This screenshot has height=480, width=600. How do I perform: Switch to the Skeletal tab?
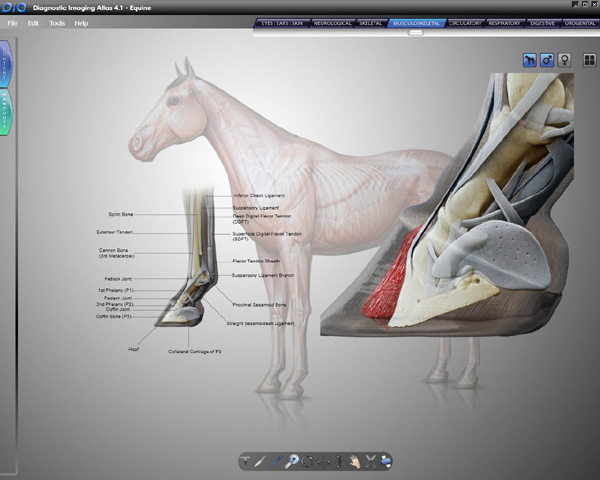370,23
